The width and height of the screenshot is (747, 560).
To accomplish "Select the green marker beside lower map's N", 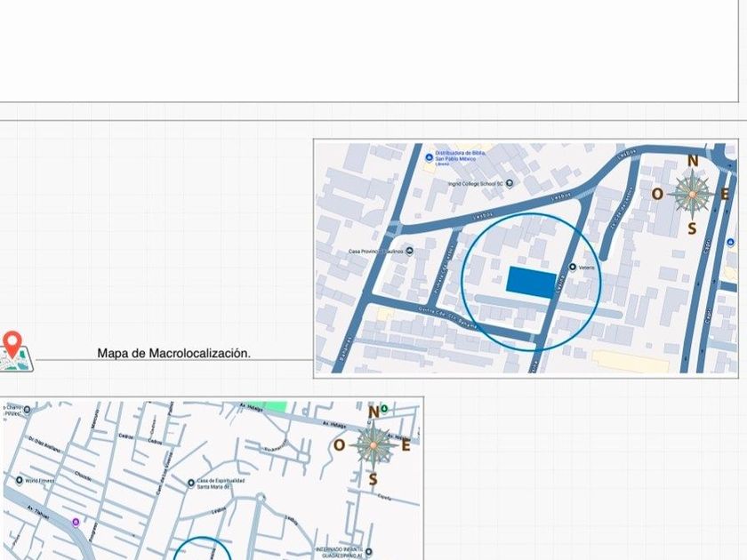I will pos(384,409).
